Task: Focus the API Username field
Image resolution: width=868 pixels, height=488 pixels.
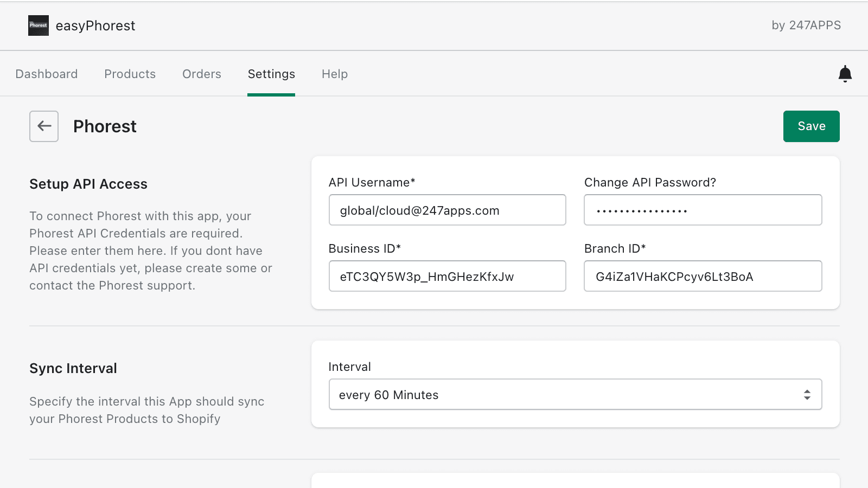Action: (447, 210)
